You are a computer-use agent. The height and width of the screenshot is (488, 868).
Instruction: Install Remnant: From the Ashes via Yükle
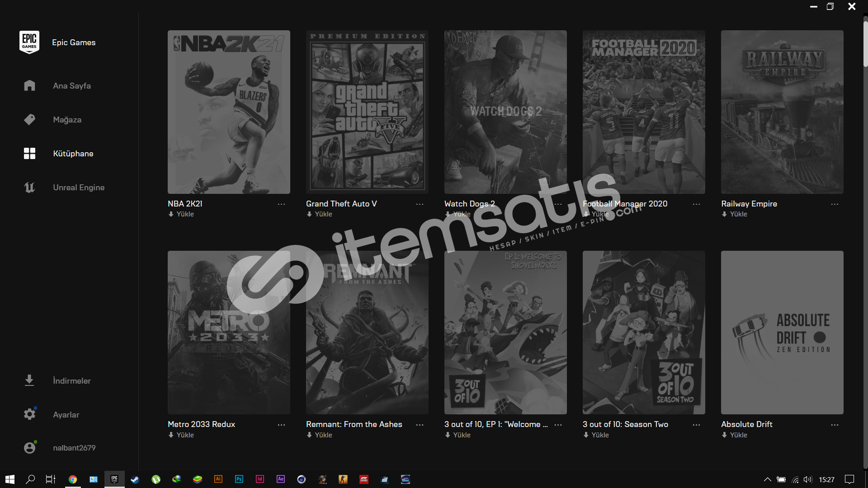(x=319, y=435)
